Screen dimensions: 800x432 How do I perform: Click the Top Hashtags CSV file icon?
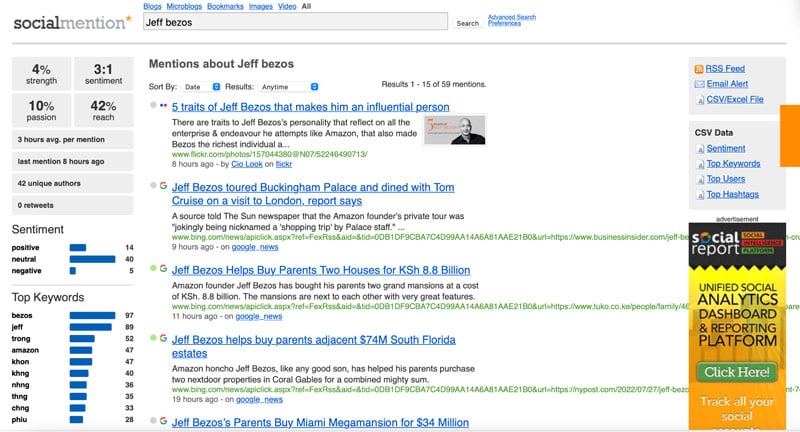coord(700,195)
